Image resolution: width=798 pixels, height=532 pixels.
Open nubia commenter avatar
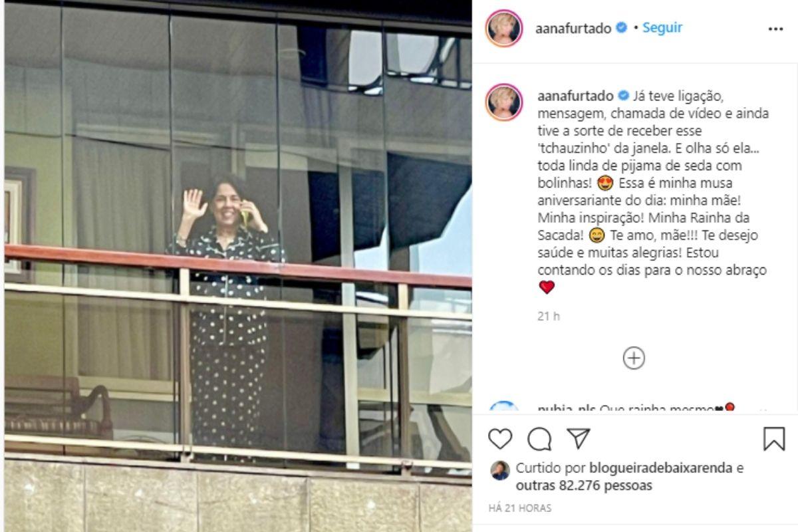pos(504,408)
